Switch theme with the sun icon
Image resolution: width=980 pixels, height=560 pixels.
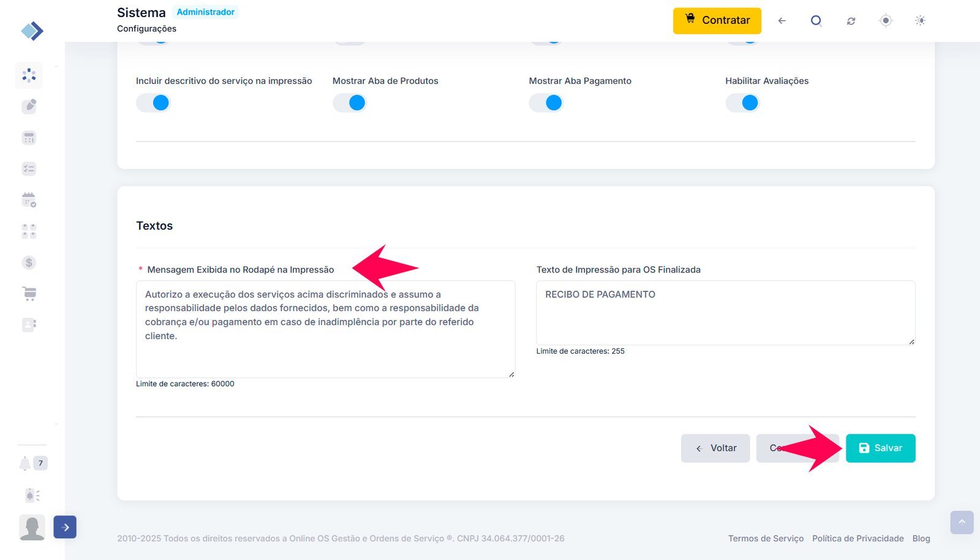pyautogui.click(x=920, y=21)
